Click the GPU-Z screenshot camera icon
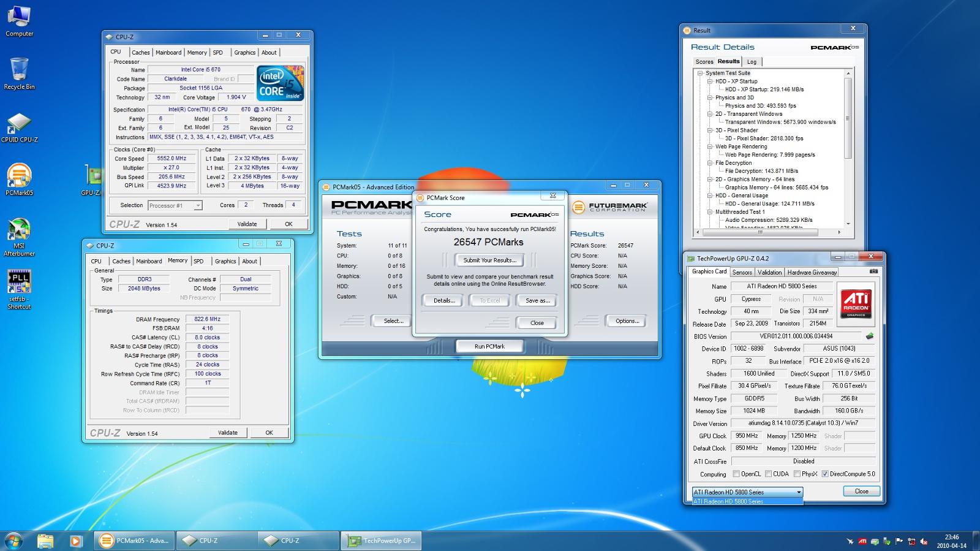The width and height of the screenshot is (980, 551). [x=873, y=271]
